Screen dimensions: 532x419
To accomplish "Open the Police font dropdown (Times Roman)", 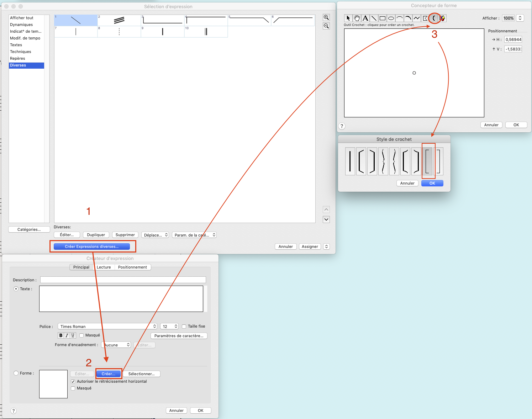I will (x=107, y=326).
